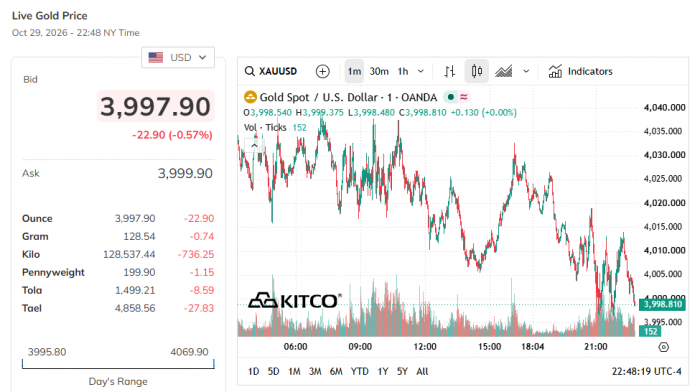700x392 pixels.
Task: Select the candlestick chart style icon
Action: pyautogui.click(x=476, y=71)
